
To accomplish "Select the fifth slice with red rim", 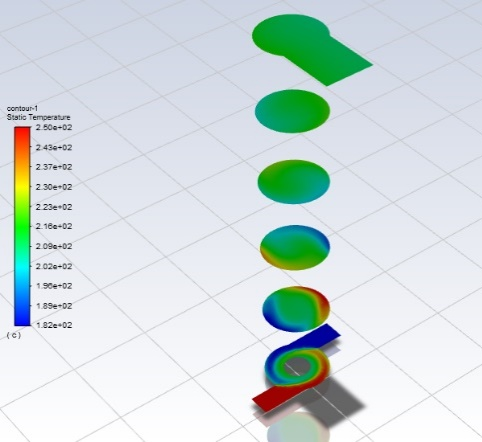I will coord(296,309).
